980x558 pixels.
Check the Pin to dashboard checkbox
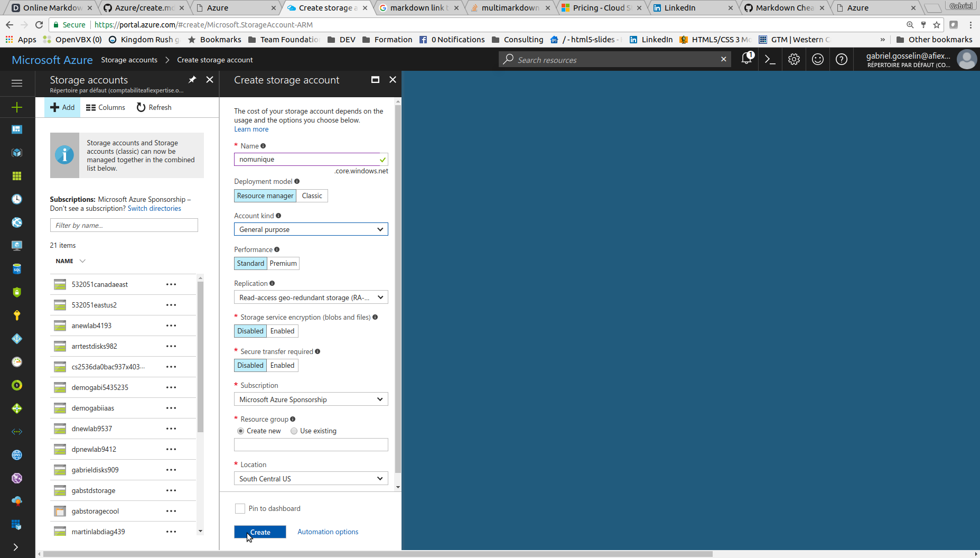click(x=240, y=508)
